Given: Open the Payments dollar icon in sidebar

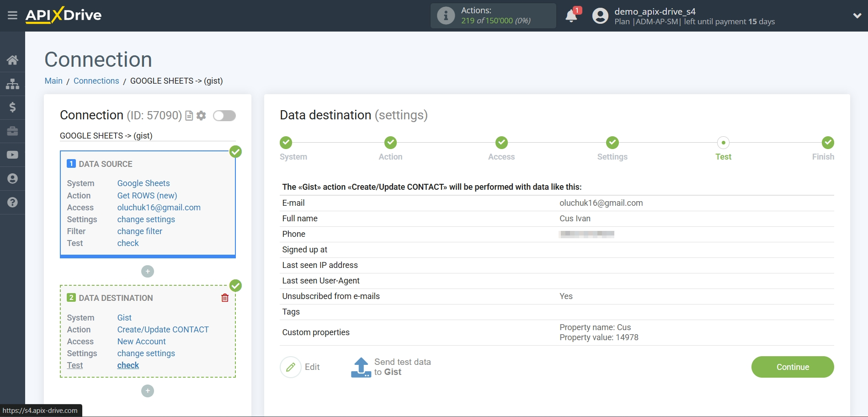Looking at the screenshot, I should point(12,107).
